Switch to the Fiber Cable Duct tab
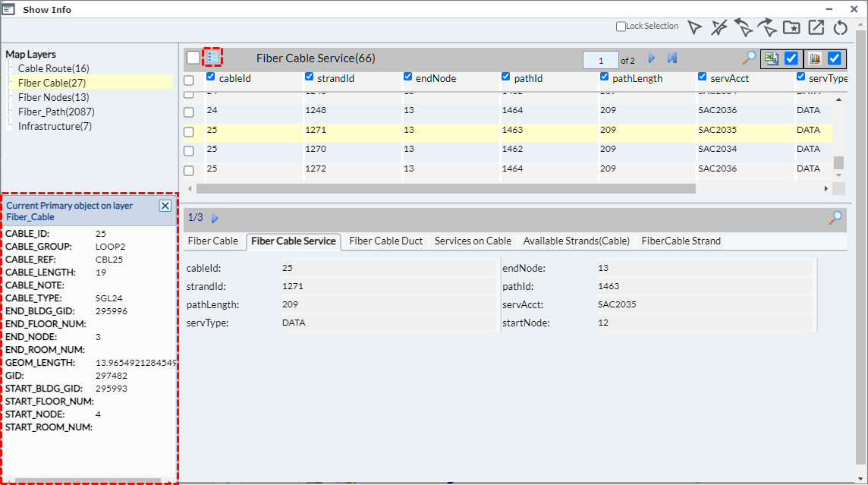The image size is (868, 485). coord(385,241)
